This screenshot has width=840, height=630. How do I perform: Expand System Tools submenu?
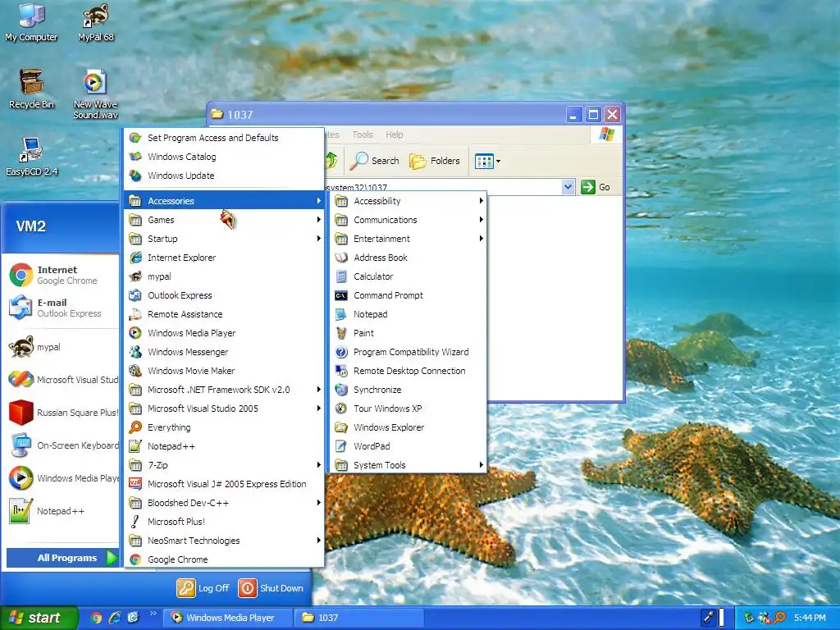[x=409, y=465]
